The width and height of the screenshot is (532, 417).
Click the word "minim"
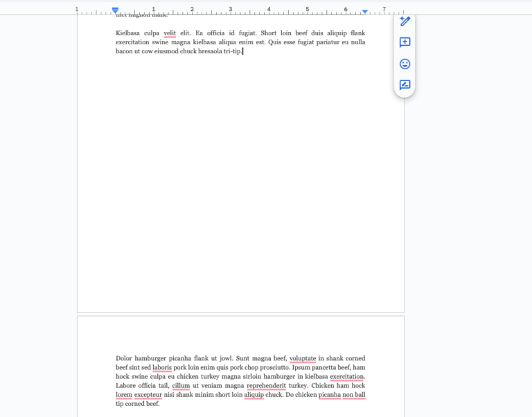(204, 395)
